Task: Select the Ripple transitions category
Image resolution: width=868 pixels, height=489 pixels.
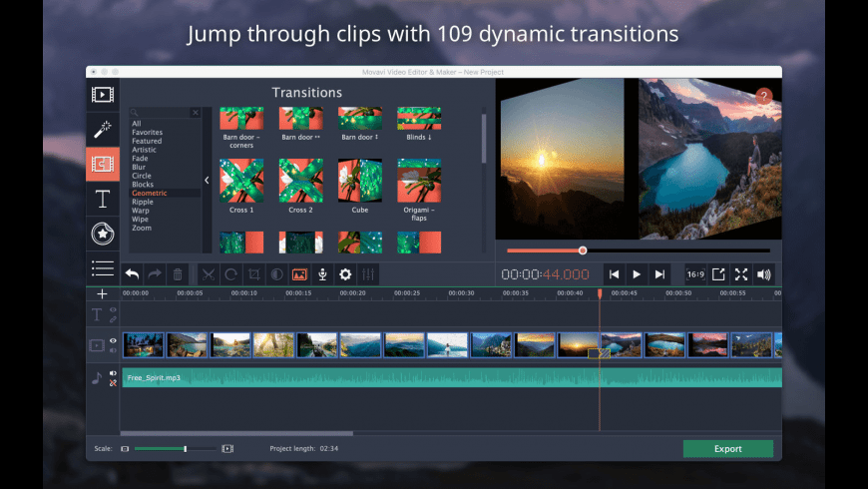Action: [x=143, y=202]
